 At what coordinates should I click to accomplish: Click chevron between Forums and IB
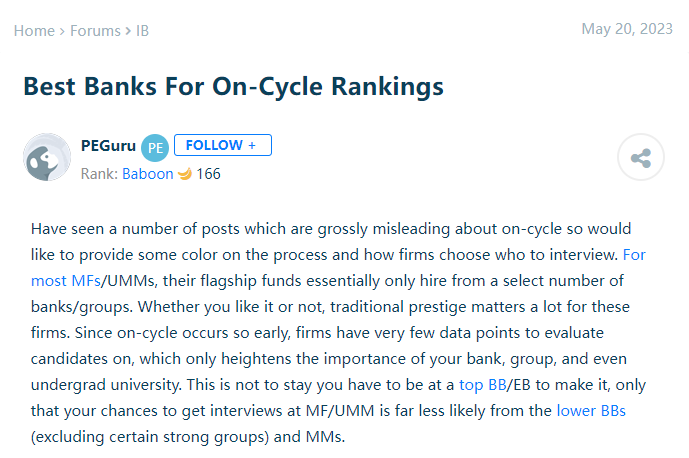pos(128,31)
